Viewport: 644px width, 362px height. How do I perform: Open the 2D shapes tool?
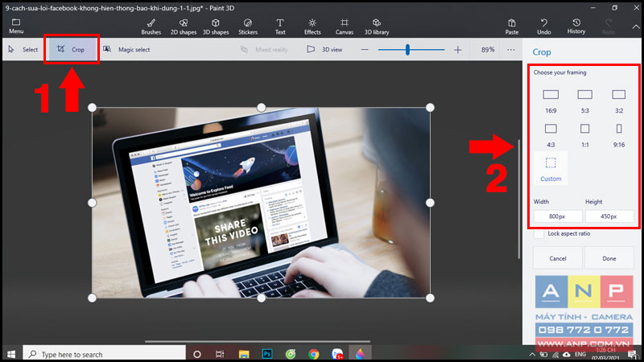pyautogui.click(x=184, y=27)
